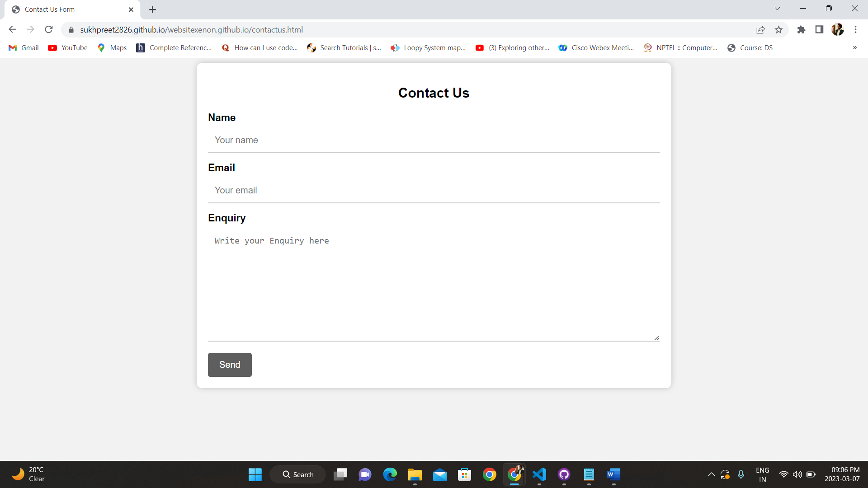Click the Enquiry text area
This screenshot has width=868, height=488.
[434, 286]
